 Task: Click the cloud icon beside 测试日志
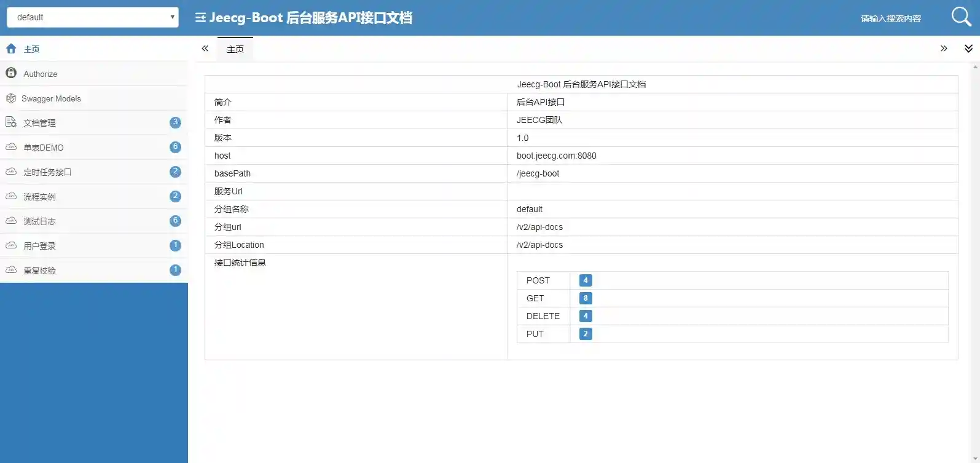[x=11, y=221]
